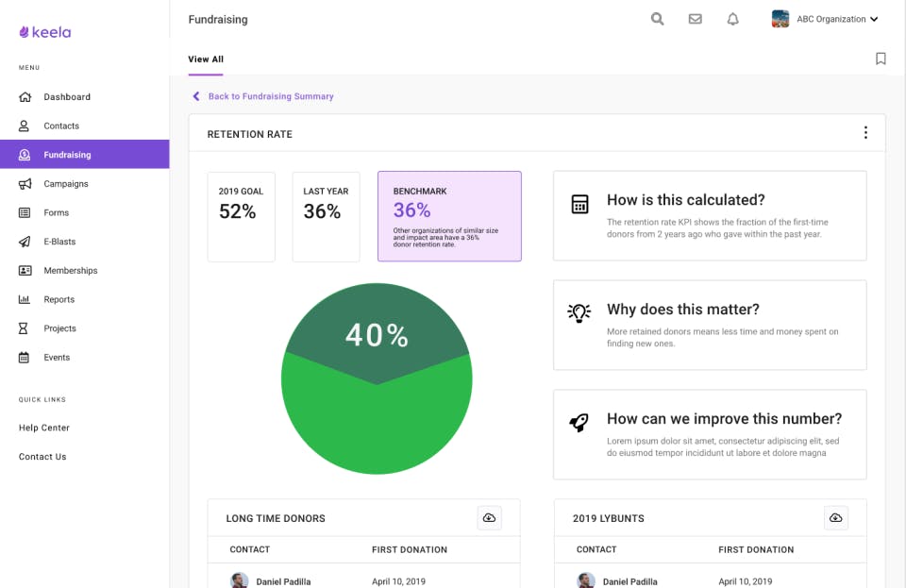Download the 2019 LYBUNTS list

tap(835, 517)
